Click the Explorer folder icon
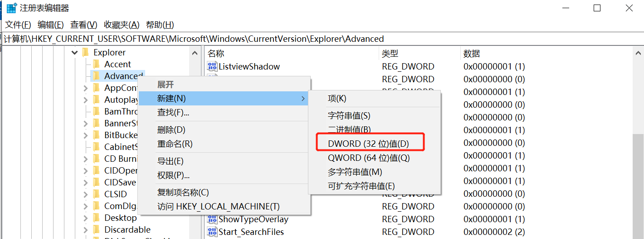Image resolution: width=644 pixels, height=239 pixels. point(85,52)
